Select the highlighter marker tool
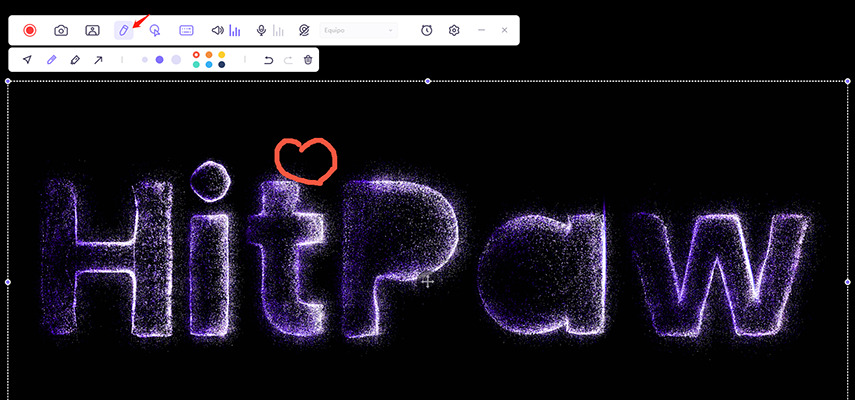855x400 pixels. pos(75,60)
